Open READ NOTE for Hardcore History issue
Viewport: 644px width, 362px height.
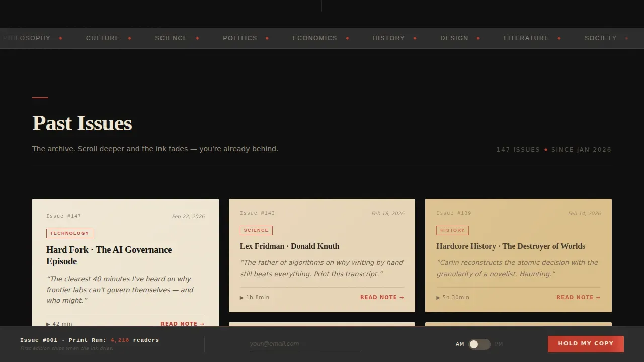pos(578,298)
